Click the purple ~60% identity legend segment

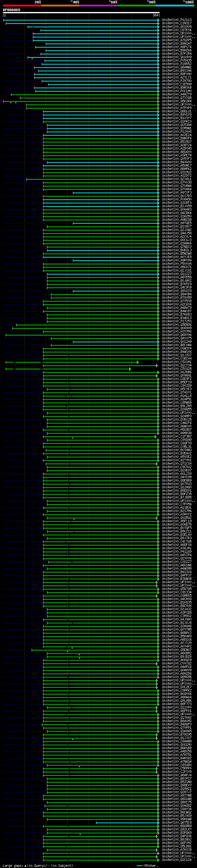[99, 6]
